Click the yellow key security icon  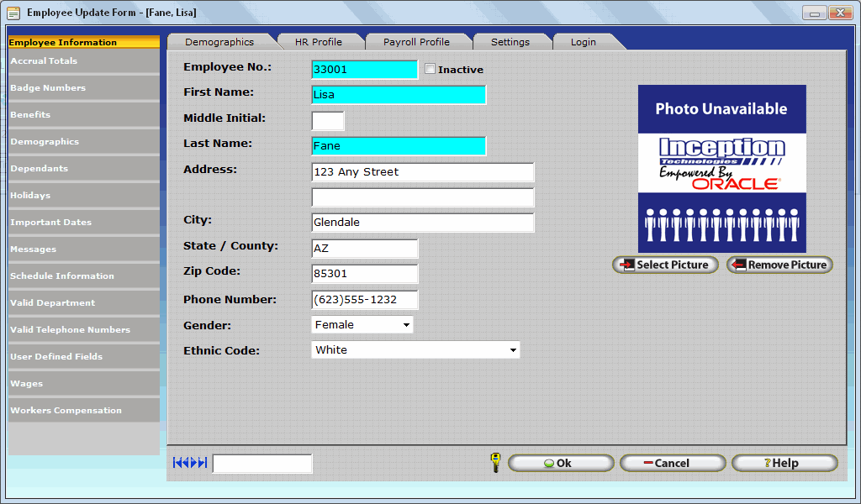click(495, 463)
